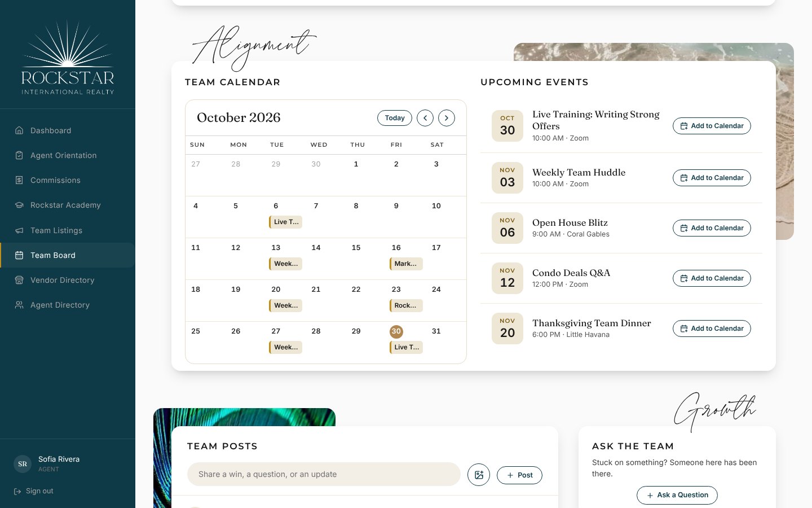Select October 15 in the calendar

click(356, 248)
